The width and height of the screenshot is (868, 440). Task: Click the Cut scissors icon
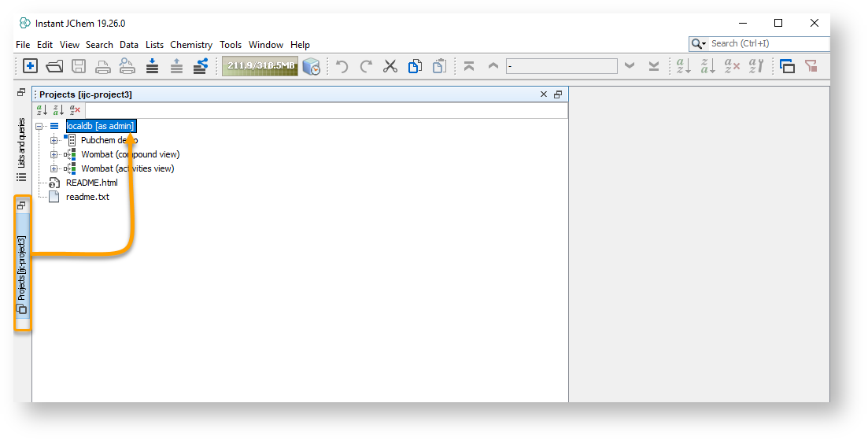(390, 66)
